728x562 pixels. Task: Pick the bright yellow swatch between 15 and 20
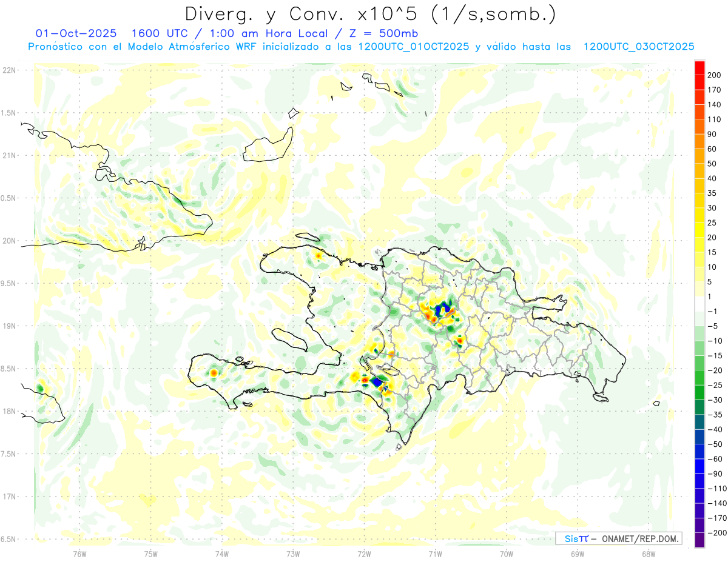[699, 245]
